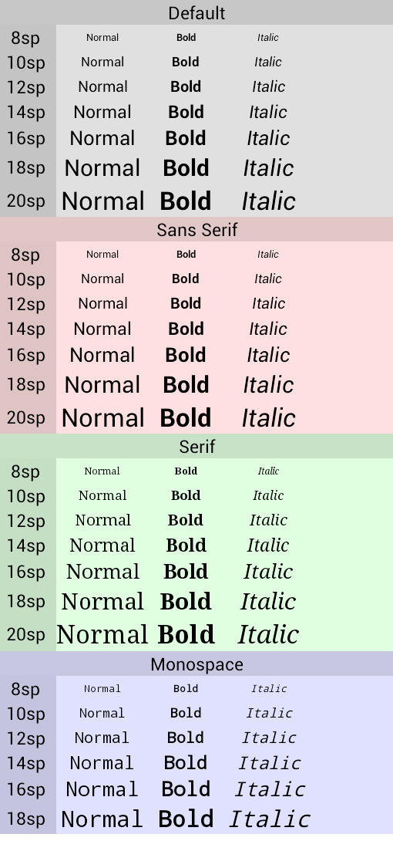Select the 20sp Bold sample under Default
Image resolution: width=393 pixels, height=868 pixels.
click(x=186, y=201)
